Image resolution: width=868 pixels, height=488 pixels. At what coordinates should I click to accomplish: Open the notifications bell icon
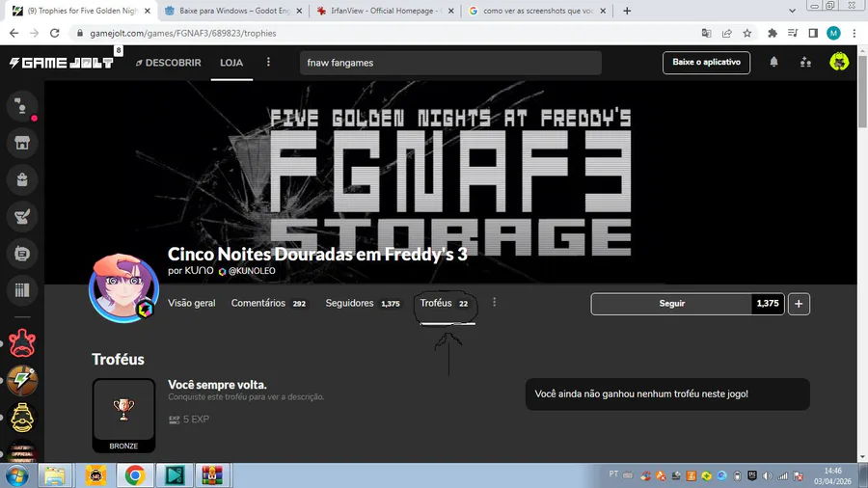[x=773, y=63]
